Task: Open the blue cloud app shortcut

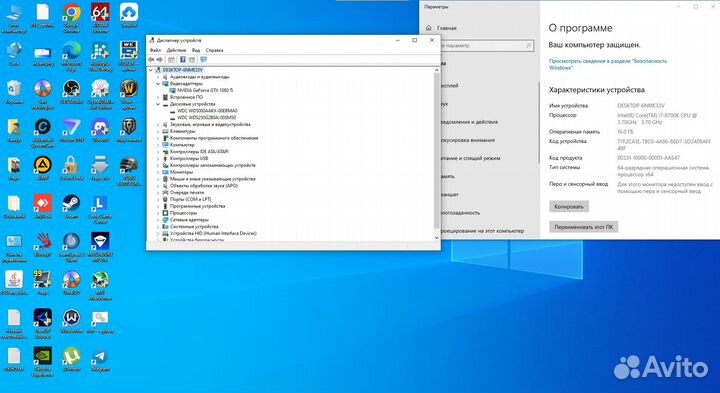Action: tap(129, 15)
